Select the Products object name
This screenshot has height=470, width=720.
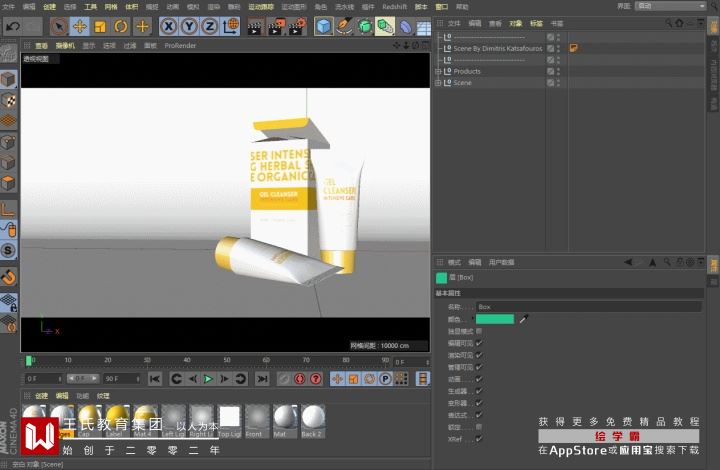pyautogui.click(x=467, y=71)
